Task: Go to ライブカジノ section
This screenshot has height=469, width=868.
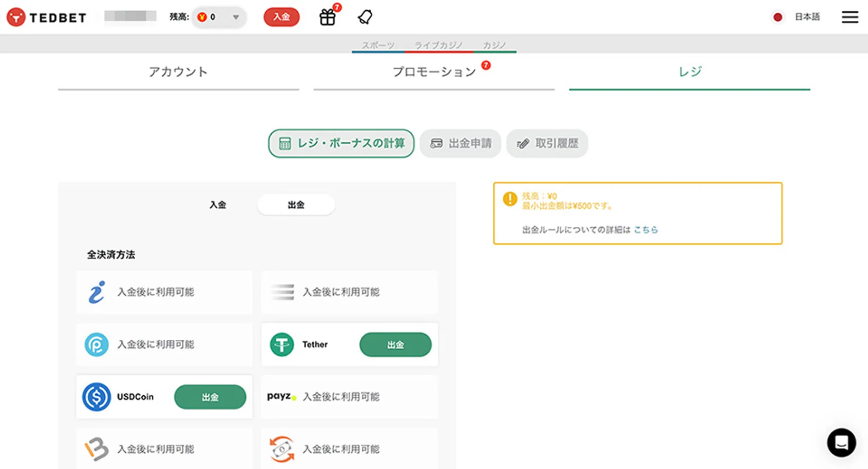Action: 439,45
